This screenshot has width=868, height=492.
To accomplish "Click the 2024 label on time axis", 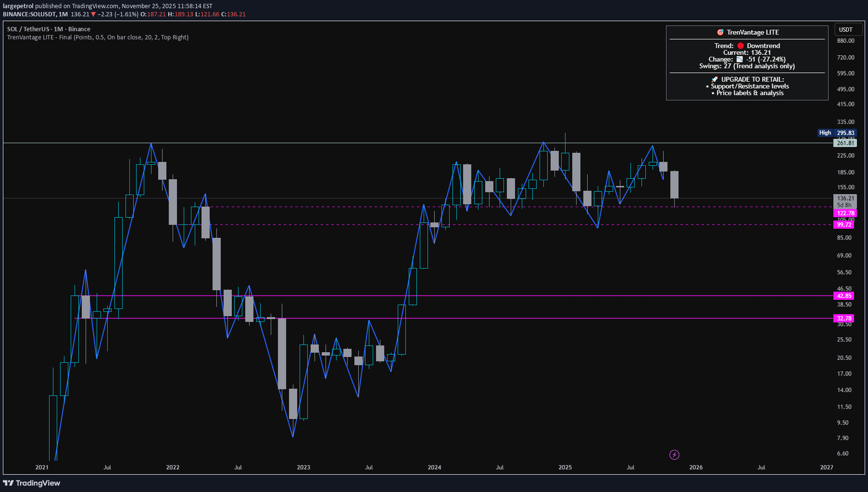I will point(434,467).
